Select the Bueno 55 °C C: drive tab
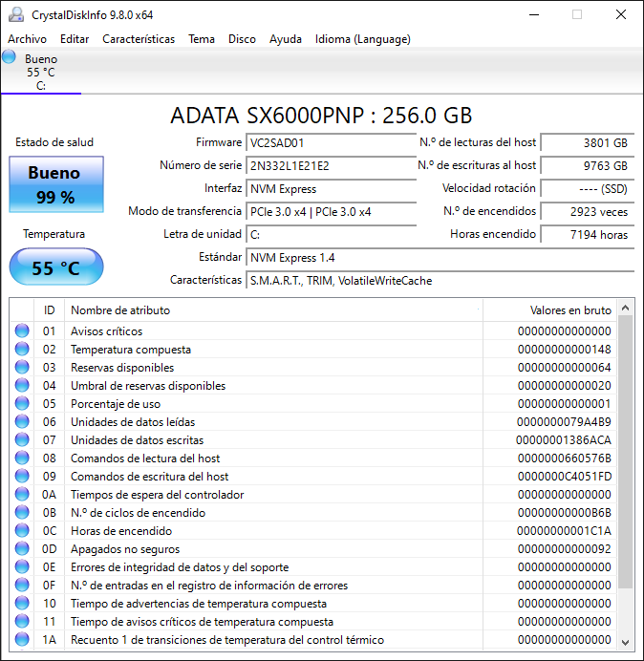The image size is (644, 661). point(40,73)
